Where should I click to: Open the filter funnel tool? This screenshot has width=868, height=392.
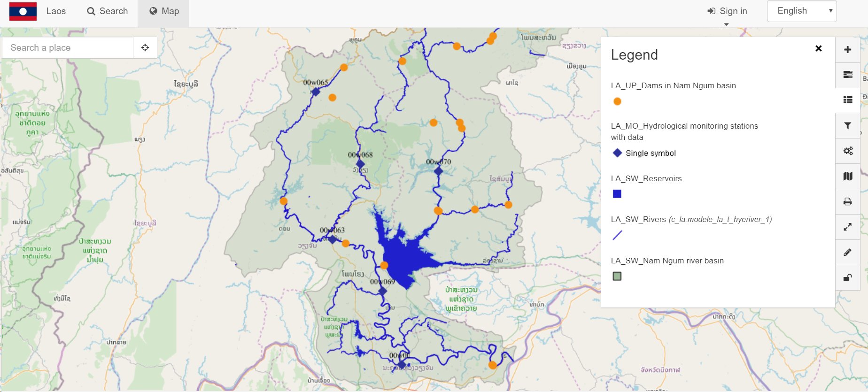click(x=847, y=125)
